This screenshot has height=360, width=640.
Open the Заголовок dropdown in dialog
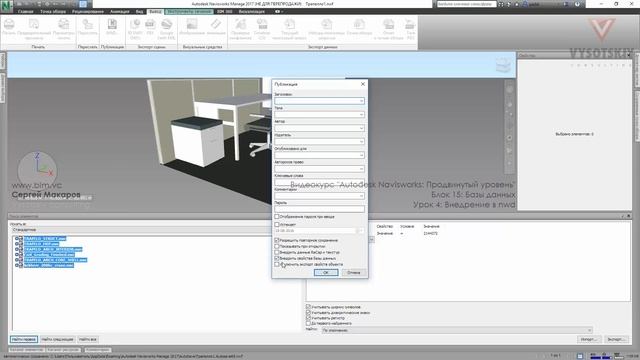click(361, 101)
